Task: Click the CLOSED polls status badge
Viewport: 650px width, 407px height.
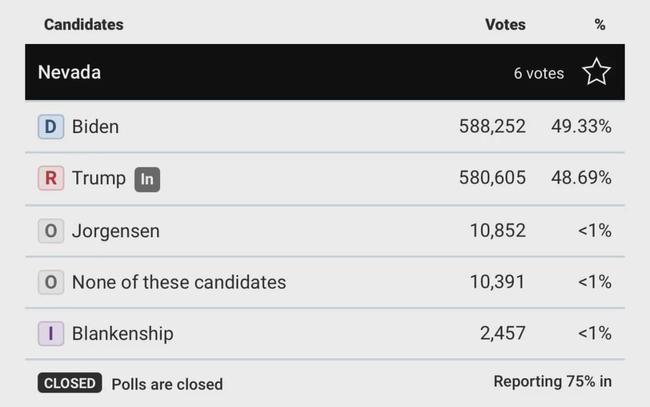Action: pyautogui.click(x=70, y=383)
